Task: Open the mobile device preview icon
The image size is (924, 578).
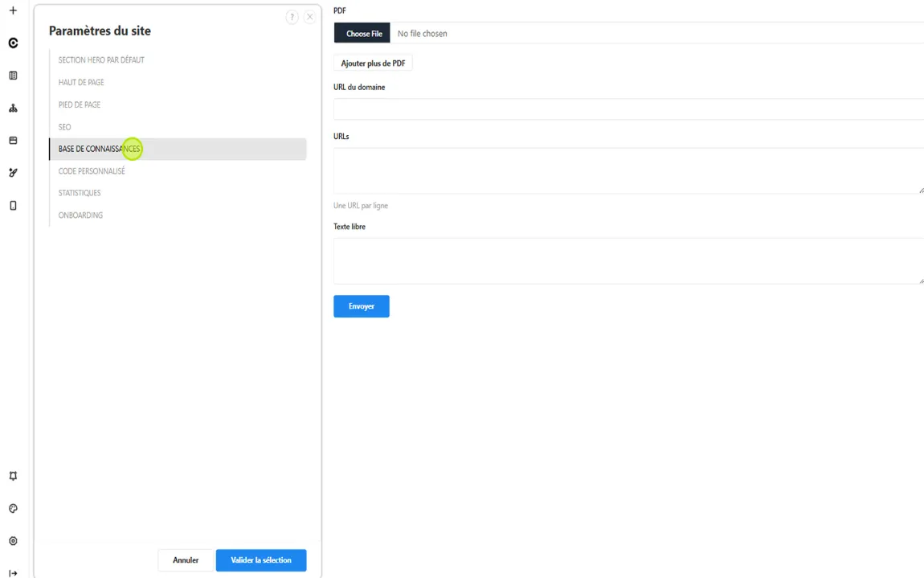Action: point(13,205)
